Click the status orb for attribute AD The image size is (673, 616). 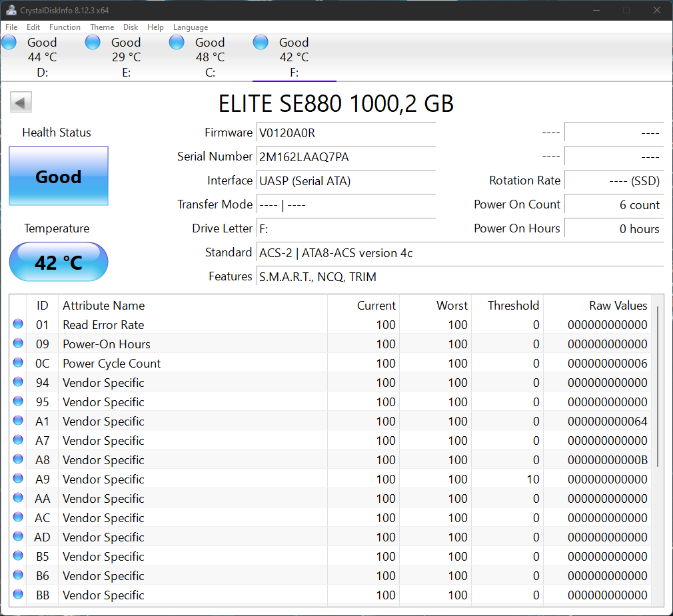coord(18,536)
